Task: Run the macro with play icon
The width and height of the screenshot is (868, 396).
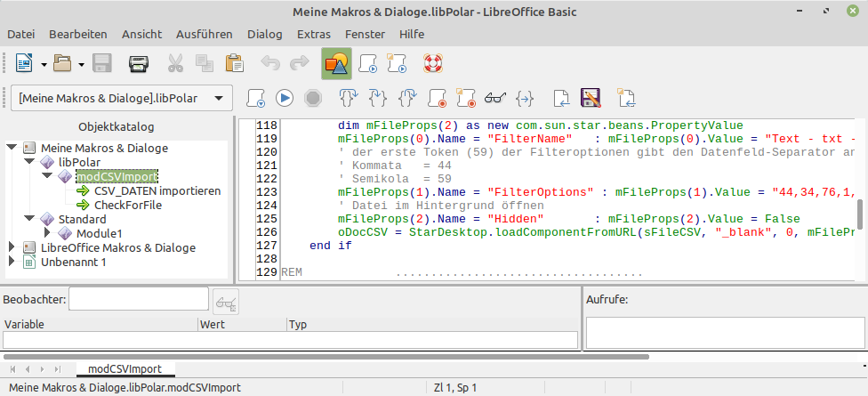Action: click(x=285, y=99)
